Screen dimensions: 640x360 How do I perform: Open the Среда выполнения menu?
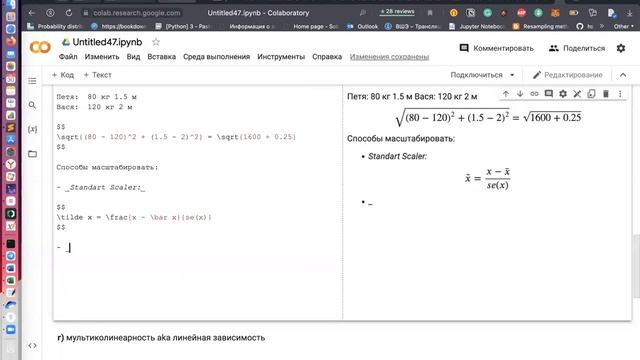tap(216, 57)
